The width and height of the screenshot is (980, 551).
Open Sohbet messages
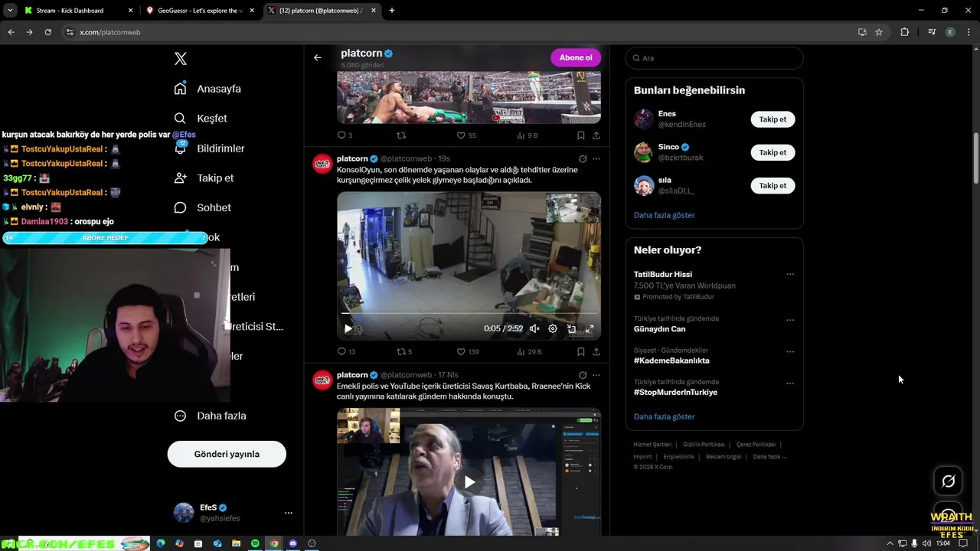202,207
